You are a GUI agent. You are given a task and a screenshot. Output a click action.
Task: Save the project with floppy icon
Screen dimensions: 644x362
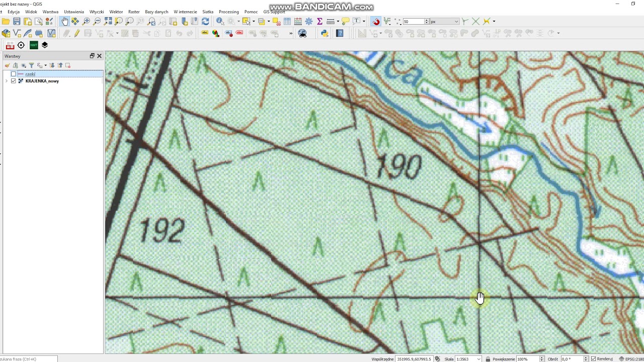point(17,21)
